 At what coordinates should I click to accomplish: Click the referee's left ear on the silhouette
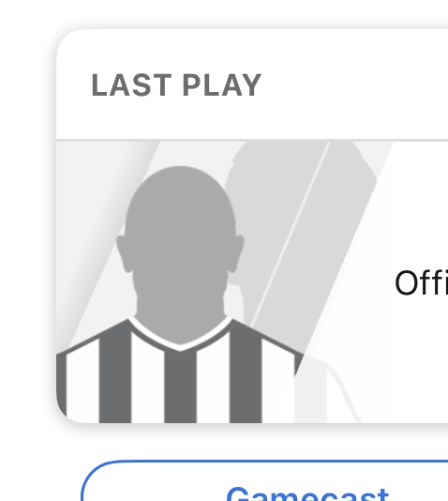(124, 254)
